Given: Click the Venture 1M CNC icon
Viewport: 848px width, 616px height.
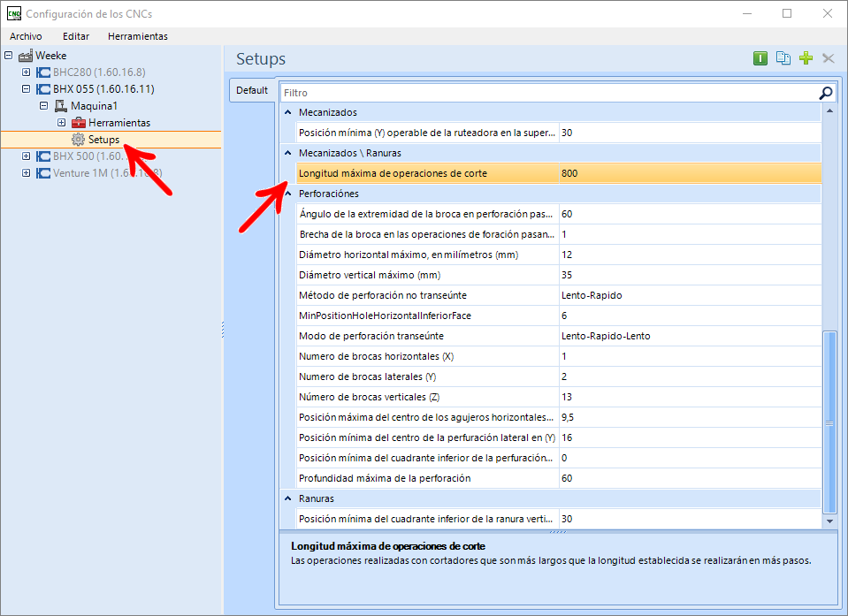Looking at the screenshot, I should click(43, 173).
